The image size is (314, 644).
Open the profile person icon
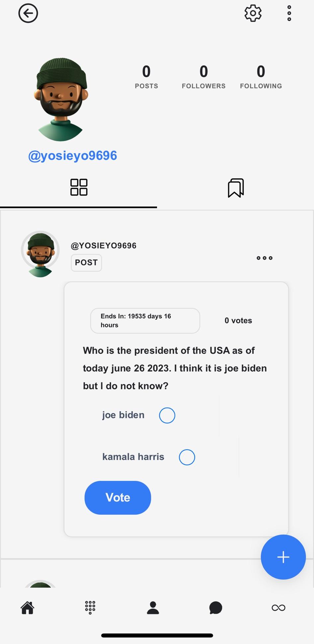pos(153,608)
